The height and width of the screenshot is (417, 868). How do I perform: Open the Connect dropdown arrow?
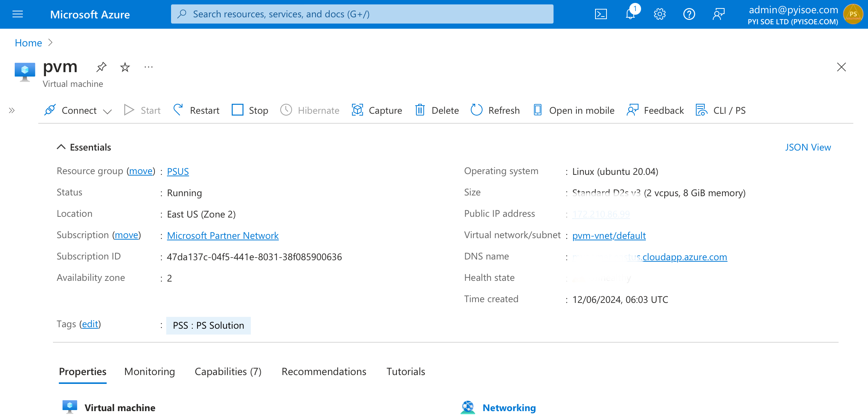[x=107, y=111]
